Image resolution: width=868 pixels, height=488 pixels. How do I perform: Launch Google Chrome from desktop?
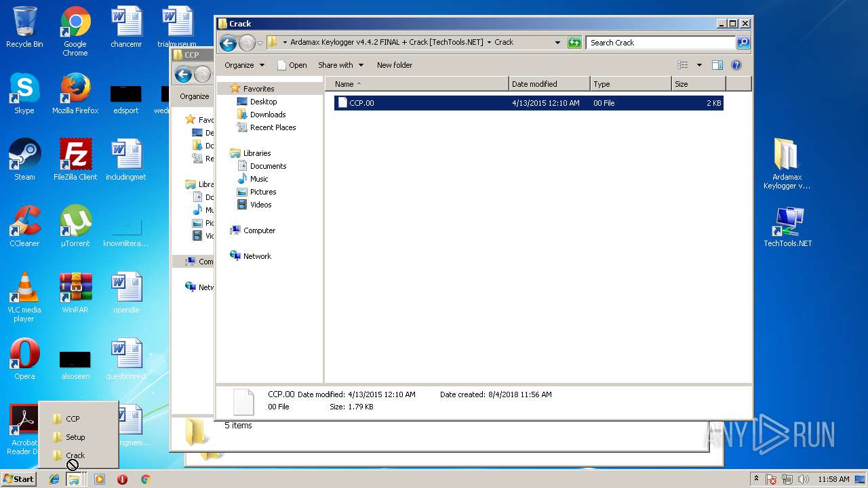[75, 31]
